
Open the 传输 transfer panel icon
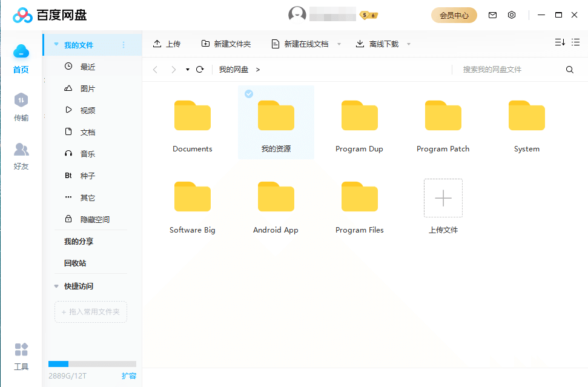click(21, 100)
